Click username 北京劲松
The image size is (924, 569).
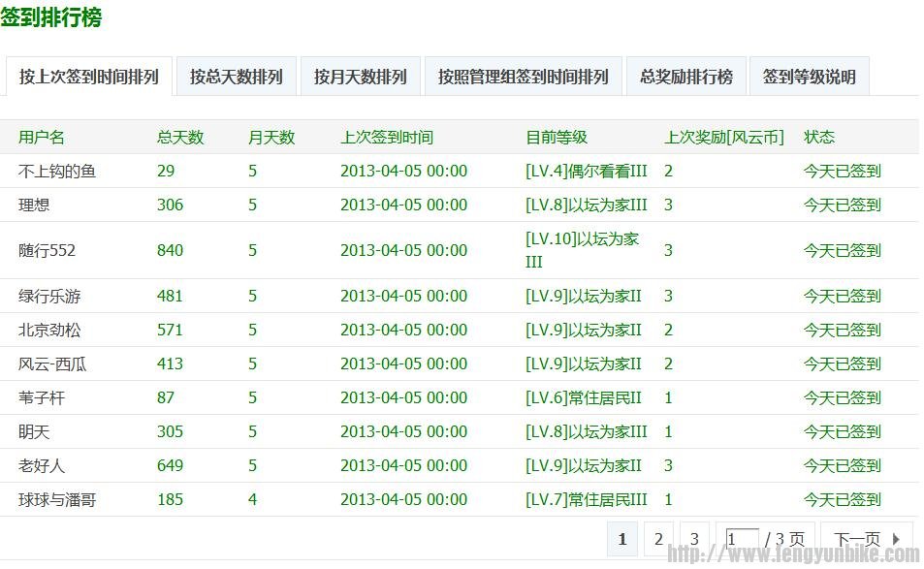tap(49, 330)
